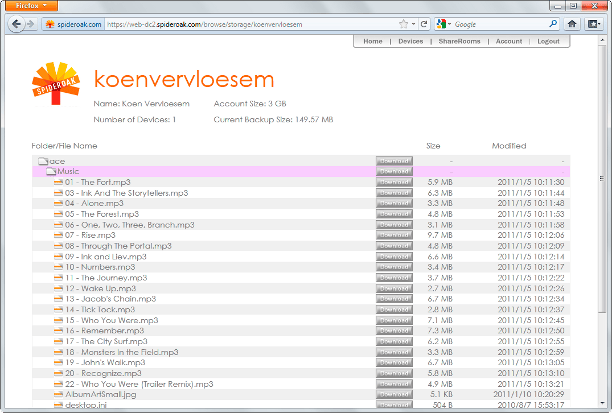Click the file icon for 06 - One, Two, Three, Branch.mp3
This screenshot has width=612, height=413.
58,225
